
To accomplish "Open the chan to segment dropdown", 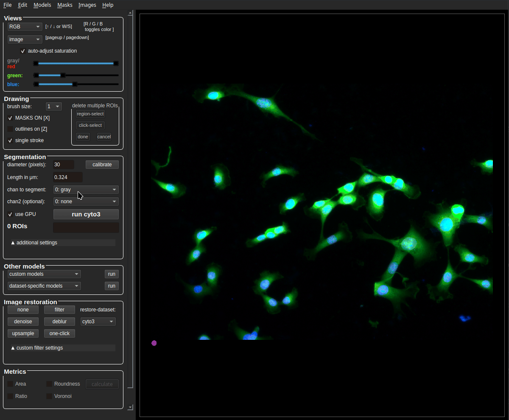I will [86, 190].
